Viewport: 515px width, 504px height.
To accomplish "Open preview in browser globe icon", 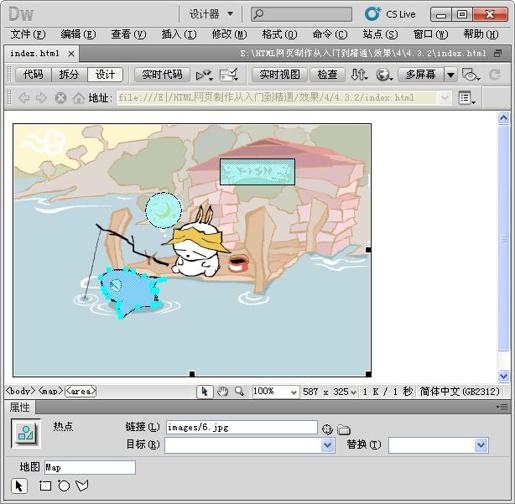I will [x=384, y=75].
